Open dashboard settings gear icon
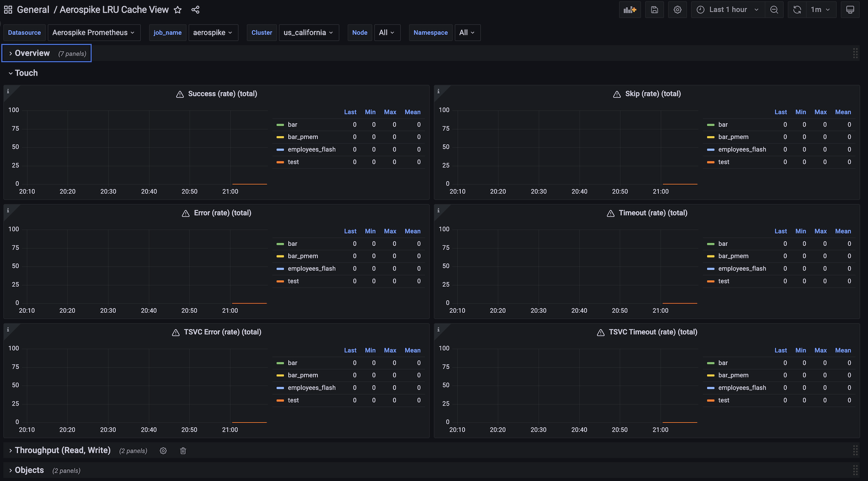 (x=677, y=9)
